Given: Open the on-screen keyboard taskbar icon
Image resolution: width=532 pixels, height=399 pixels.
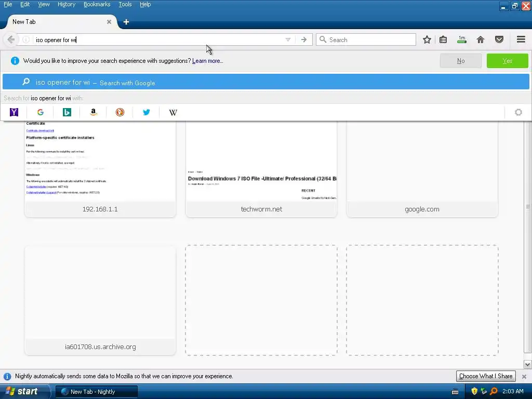Looking at the screenshot, I should pyautogui.click(x=455, y=392).
